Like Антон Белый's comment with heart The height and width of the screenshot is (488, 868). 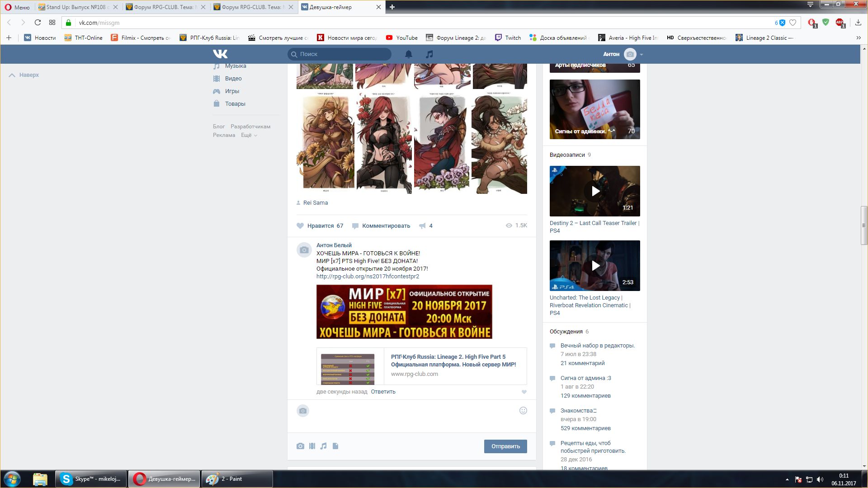click(524, 392)
